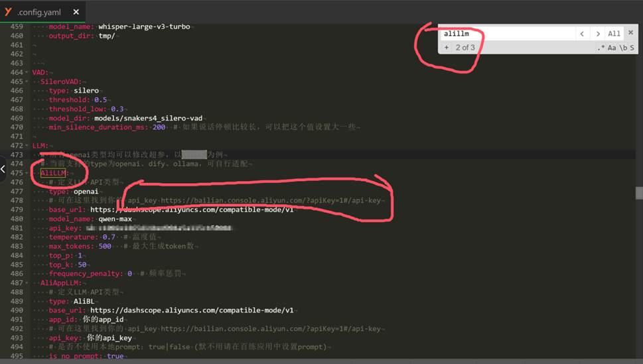Switch to the .config.yaml tab
Image resolution: width=643 pixels, height=364 pixels.
[41, 12]
